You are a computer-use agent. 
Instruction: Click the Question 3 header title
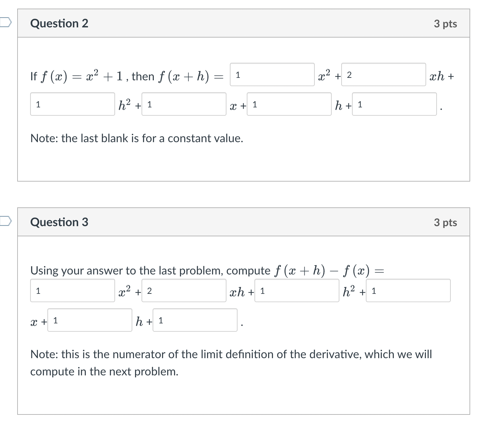click(x=59, y=222)
